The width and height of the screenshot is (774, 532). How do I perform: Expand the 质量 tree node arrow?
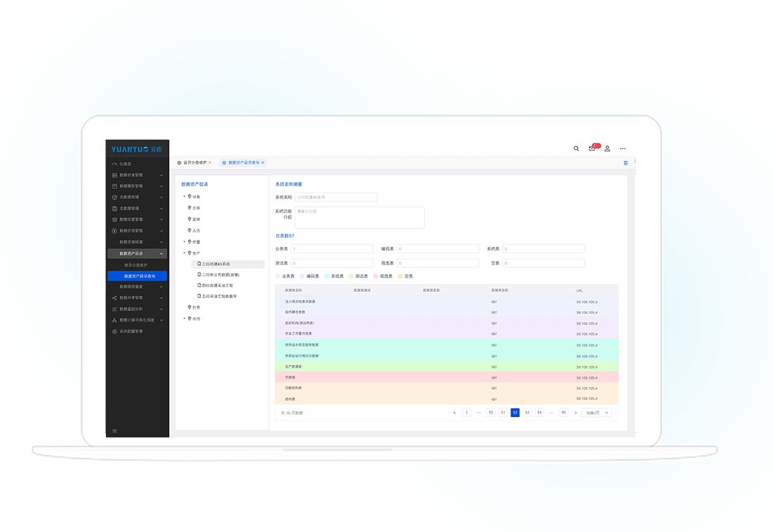[x=184, y=241]
